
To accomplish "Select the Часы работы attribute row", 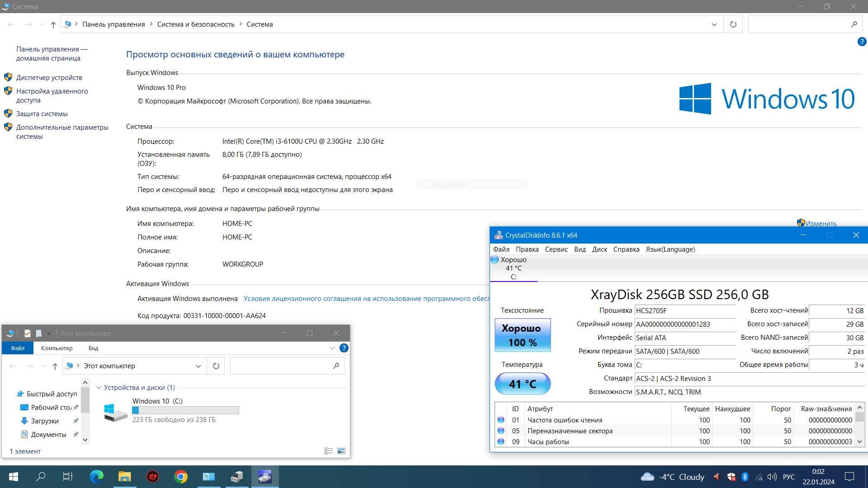I will point(674,442).
